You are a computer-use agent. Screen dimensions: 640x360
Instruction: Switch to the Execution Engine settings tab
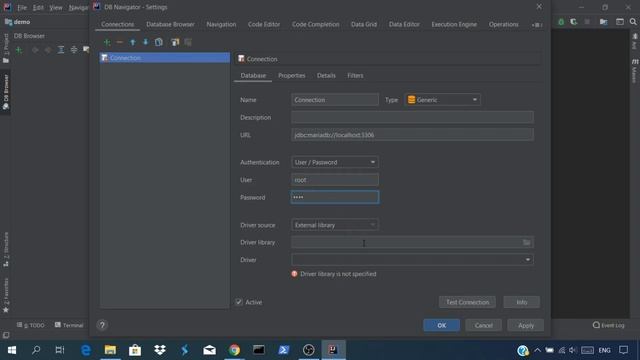[454, 24]
